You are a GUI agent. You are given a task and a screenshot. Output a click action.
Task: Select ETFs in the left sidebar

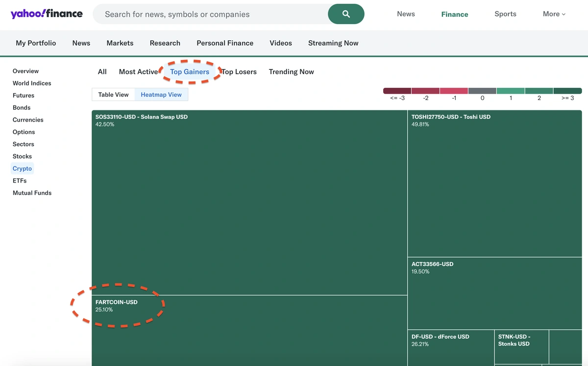20,181
